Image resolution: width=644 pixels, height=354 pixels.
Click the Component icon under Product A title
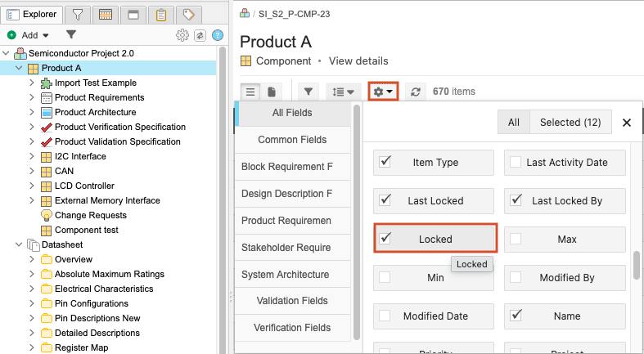click(245, 61)
